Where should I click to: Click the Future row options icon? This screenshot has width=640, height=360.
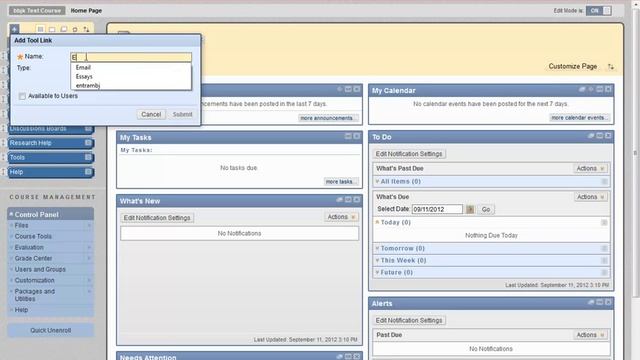click(x=604, y=272)
